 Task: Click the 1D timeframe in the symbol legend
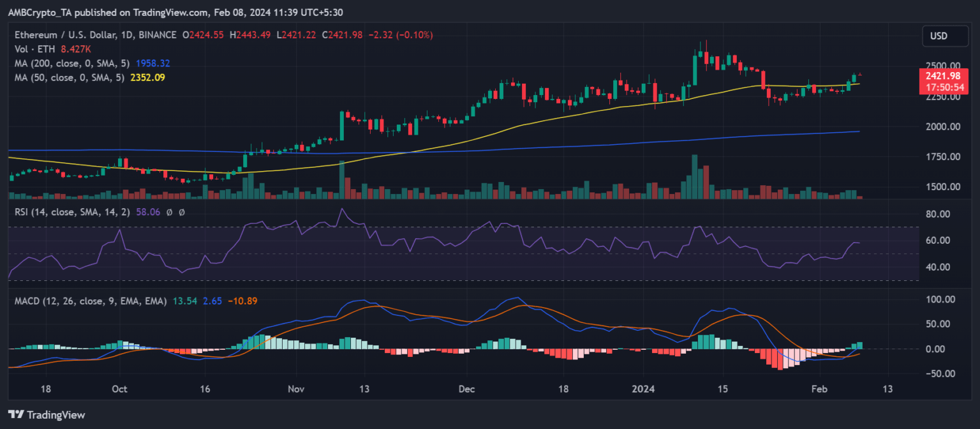pos(126,35)
